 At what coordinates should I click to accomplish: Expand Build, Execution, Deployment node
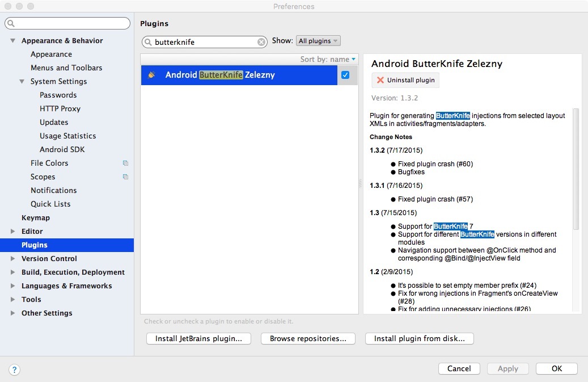pyautogui.click(x=12, y=272)
